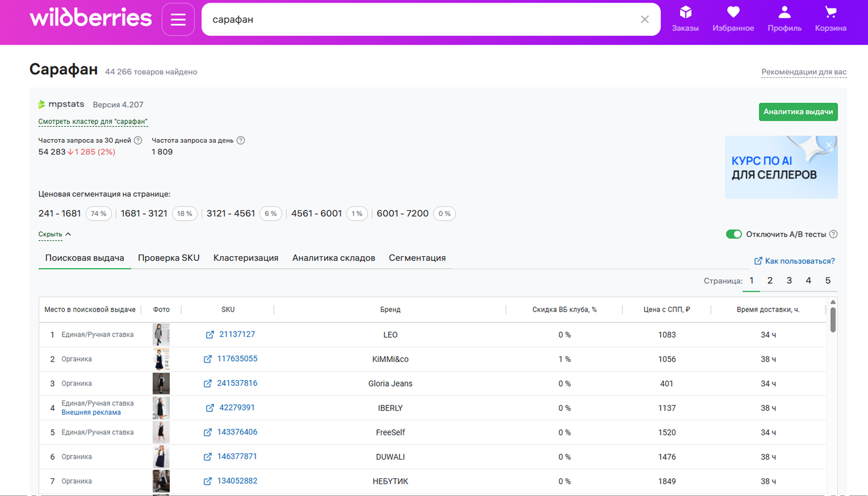
Task: Open product photo thumbnail for FreeSelf row
Action: [x=161, y=432]
